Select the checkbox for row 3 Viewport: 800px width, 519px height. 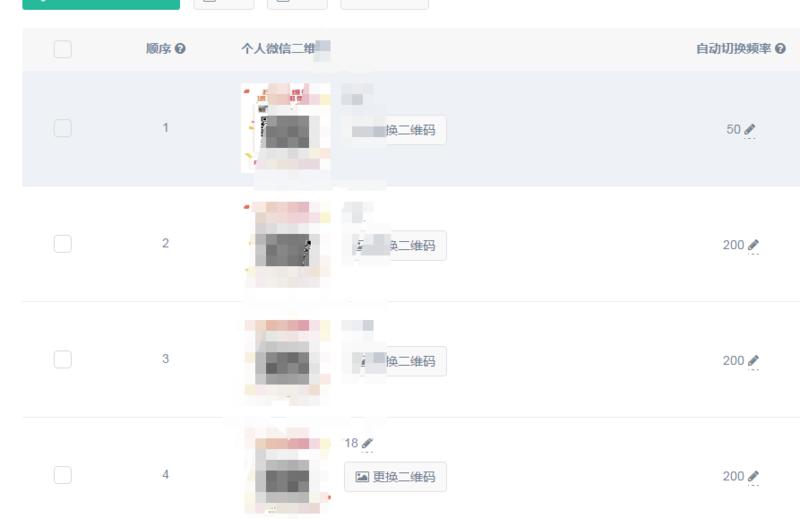[x=62, y=360]
